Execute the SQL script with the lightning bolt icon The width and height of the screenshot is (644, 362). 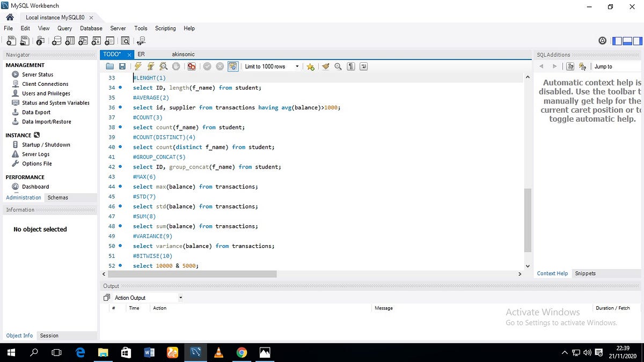pyautogui.click(x=137, y=66)
